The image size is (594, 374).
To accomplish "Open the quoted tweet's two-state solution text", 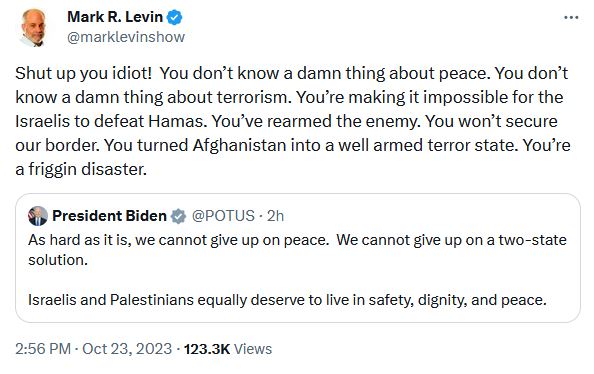I will pos(297,250).
